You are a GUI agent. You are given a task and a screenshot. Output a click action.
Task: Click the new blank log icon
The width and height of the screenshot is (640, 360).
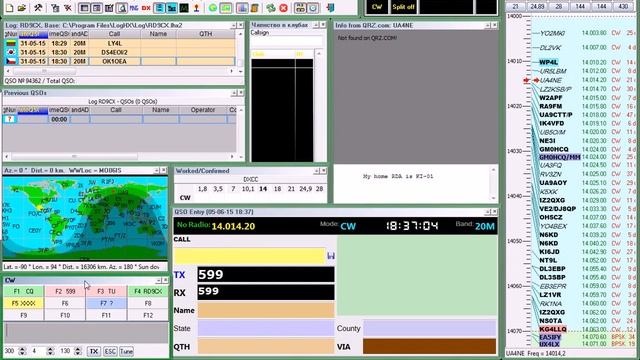pyautogui.click(x=9, y=8)
